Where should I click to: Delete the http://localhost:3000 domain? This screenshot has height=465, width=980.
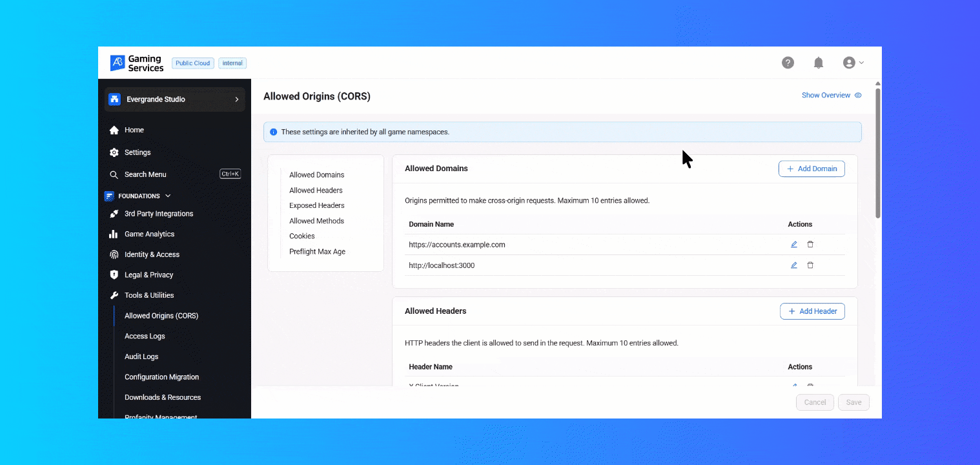(x=810, y=265)
